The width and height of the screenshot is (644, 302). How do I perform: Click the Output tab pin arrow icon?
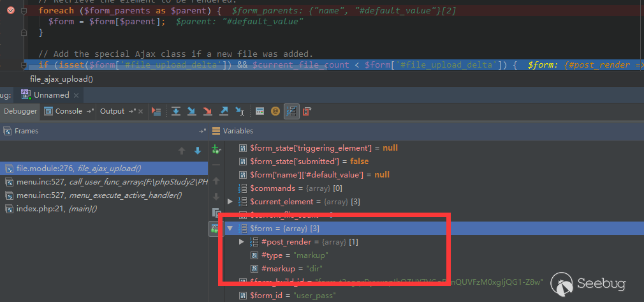pyautogui.click(x=132, y=111)
